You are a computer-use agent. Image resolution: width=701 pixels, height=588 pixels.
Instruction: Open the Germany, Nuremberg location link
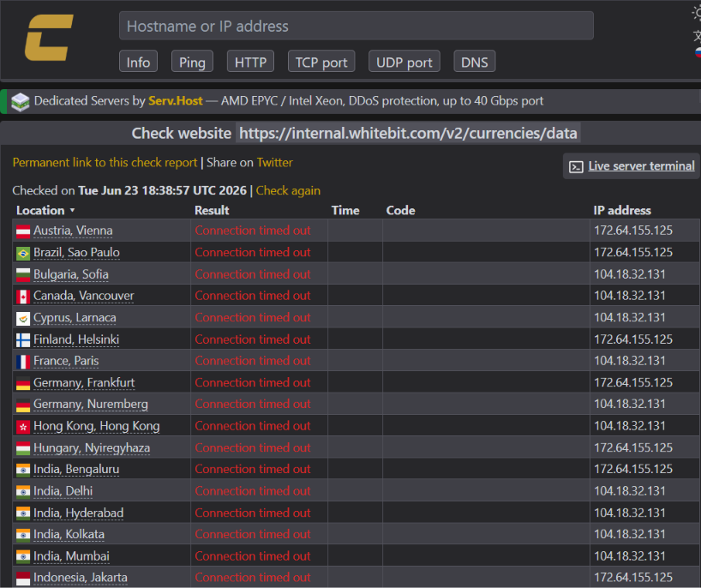[x=91, y=405]
